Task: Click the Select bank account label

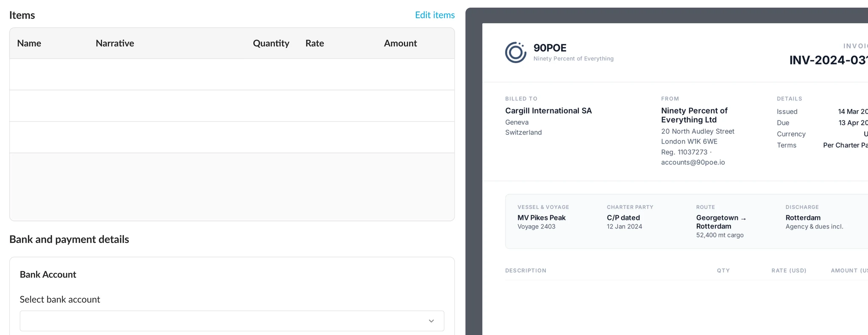Action: 60,299
